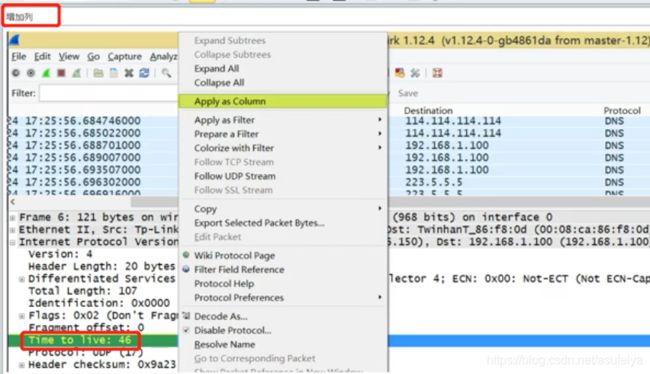Open the help lifebuoy icon
650x374 pixels.
click(x=437, y=73)
